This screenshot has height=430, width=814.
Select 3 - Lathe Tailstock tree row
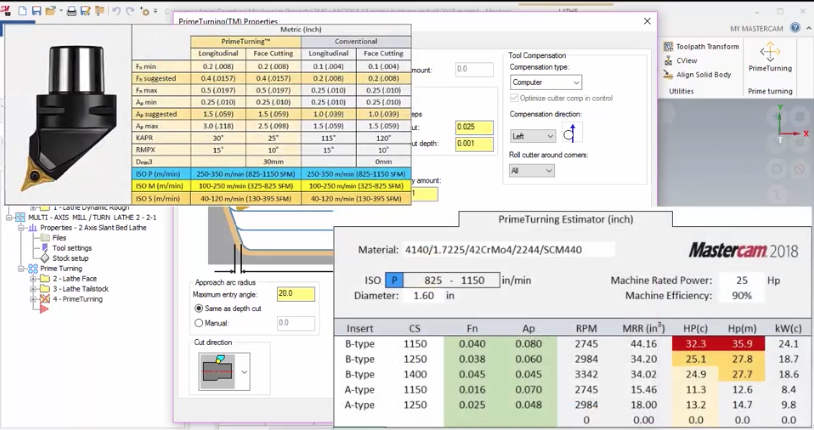pos(80,289)
